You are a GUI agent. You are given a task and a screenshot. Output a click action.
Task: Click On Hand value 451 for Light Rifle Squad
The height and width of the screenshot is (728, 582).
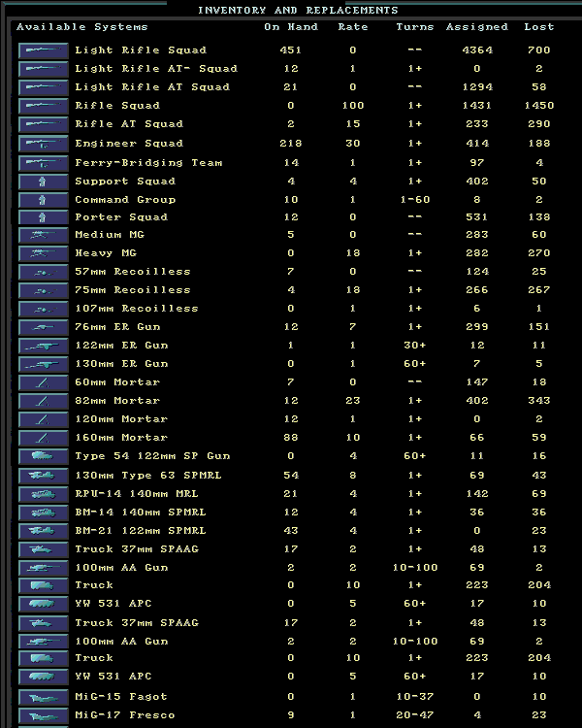291,50
